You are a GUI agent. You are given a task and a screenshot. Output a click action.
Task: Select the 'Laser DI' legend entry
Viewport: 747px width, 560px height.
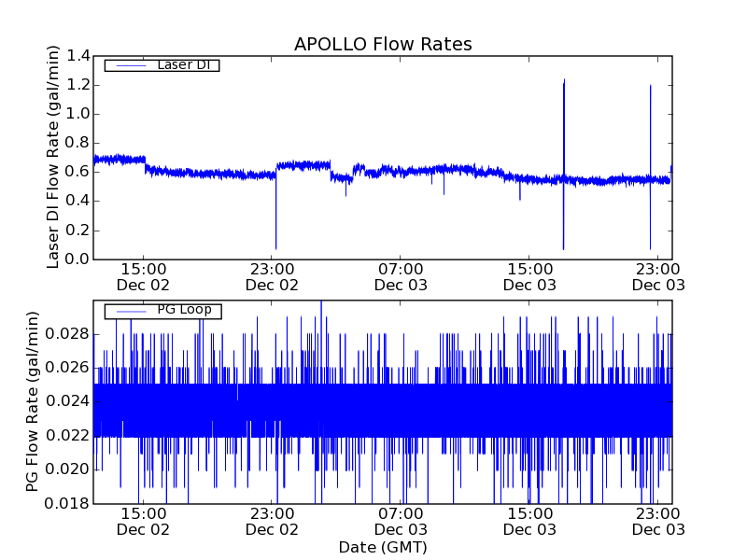click(162, 65)
